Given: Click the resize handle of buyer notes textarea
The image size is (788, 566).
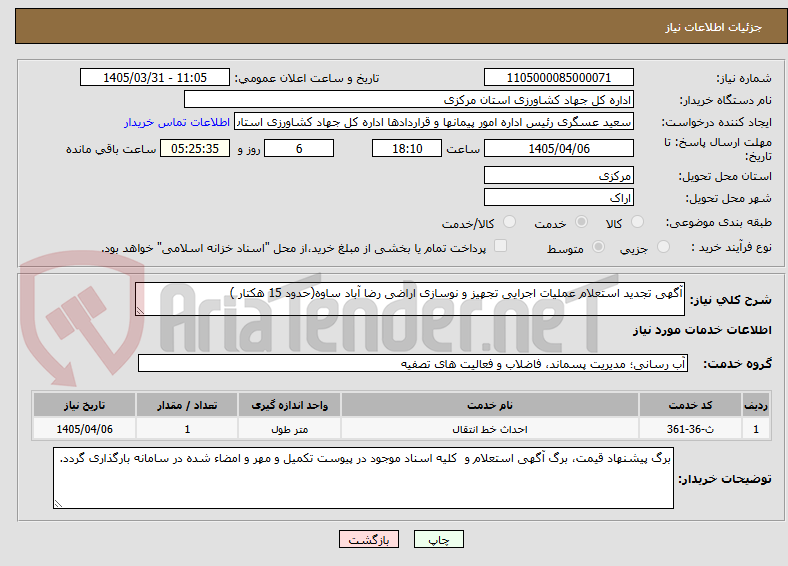Looking at the screenshot, I should click(x=58, y=504).
